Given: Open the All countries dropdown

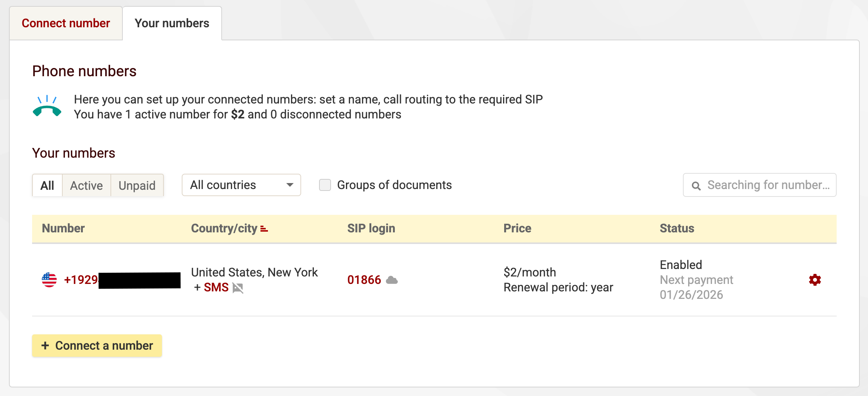Looking at the screenshot, I should [241, 185].
